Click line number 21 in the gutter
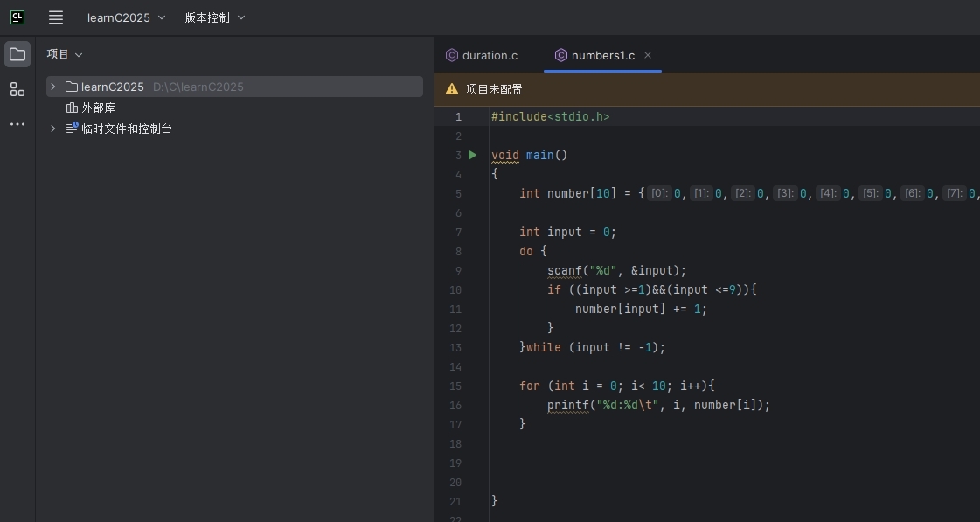This screenshot has height=522, width=980. point(455,501)
